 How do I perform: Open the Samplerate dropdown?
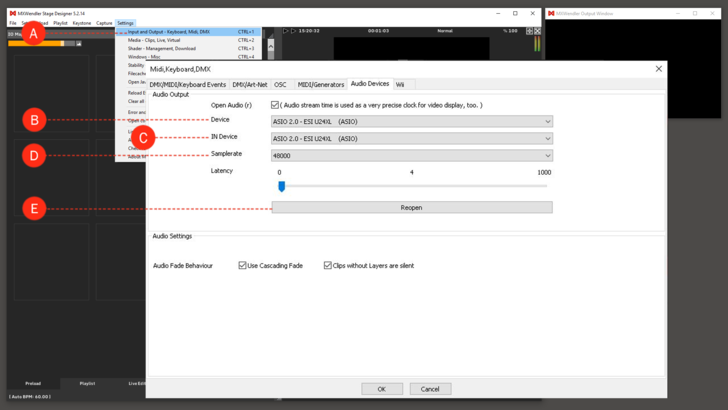tap(412, 156)
